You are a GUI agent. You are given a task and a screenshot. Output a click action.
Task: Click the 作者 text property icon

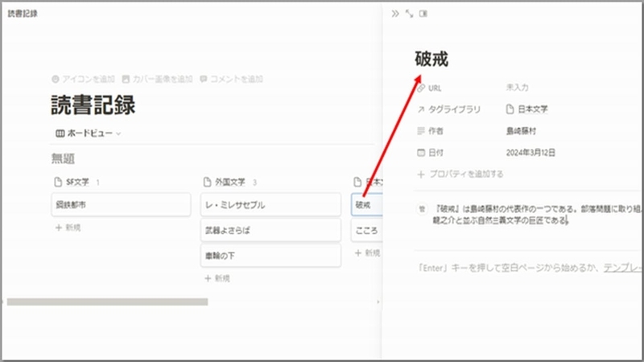[x=421, y=131]
